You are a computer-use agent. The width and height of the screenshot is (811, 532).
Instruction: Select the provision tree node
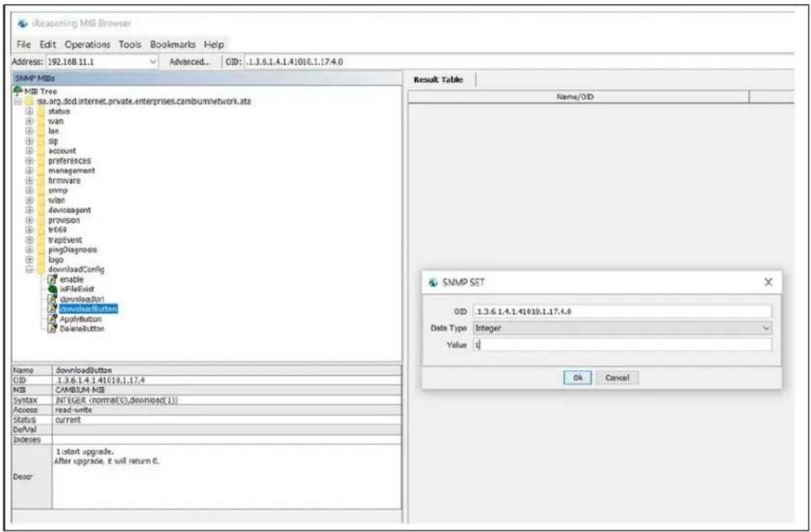pyautogui.click(x=64, y=220)
